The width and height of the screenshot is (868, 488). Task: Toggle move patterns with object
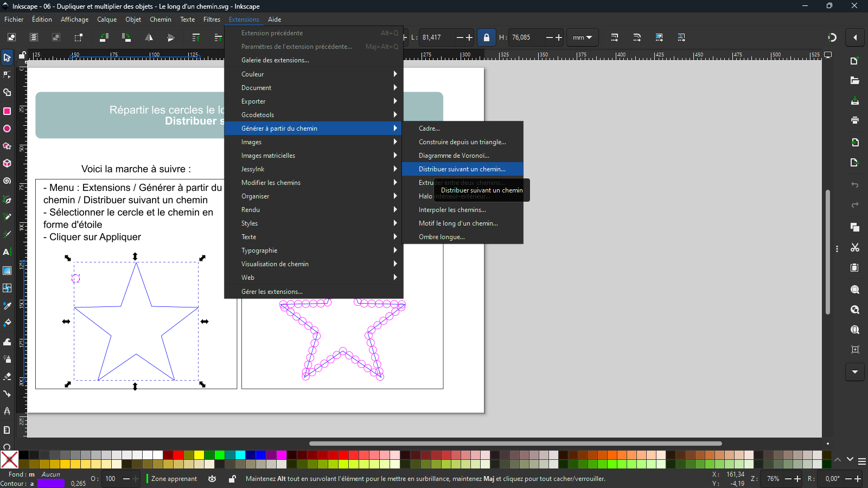[681, 37]
